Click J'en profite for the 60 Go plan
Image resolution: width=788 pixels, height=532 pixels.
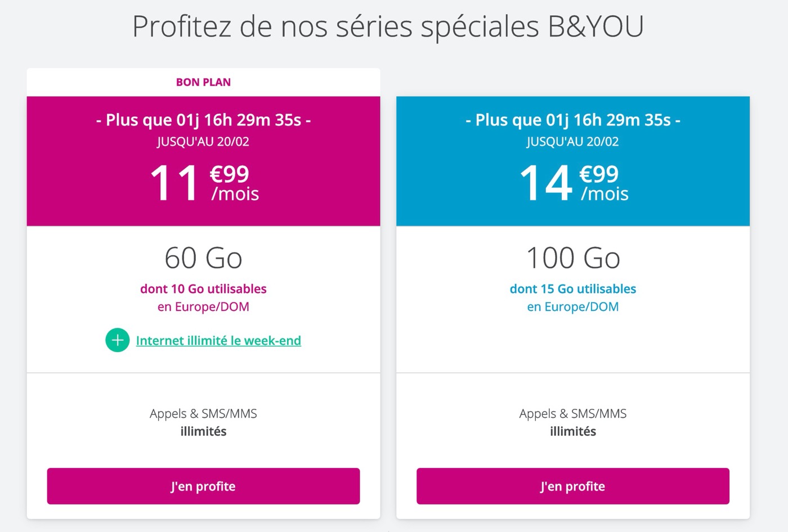203,486
